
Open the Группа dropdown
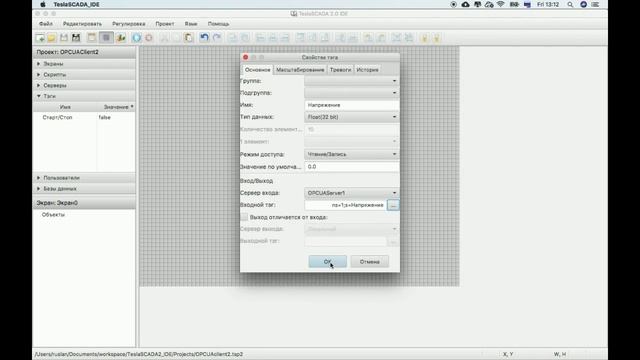351,81
